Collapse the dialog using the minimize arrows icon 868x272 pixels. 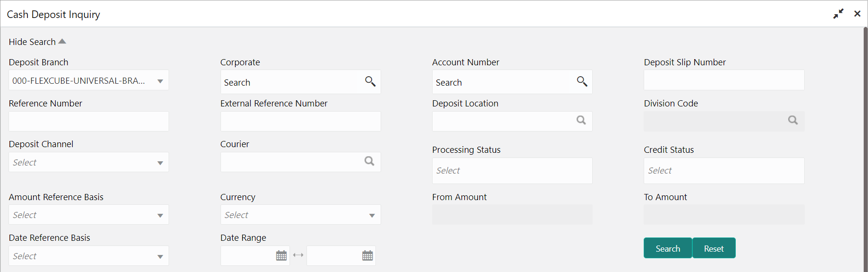pyautogui.click(x=838, y=14)
